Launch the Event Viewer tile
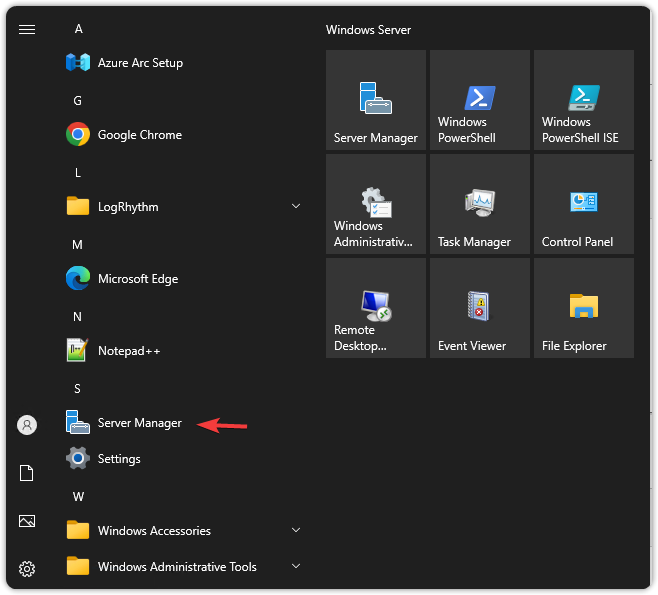The image size is (658, 595). [x=480, y=308]
